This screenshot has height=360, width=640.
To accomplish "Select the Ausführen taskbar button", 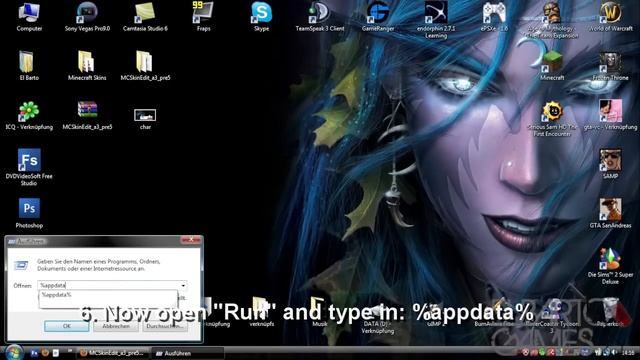I will pyautogui.click(x=188, y=353).
